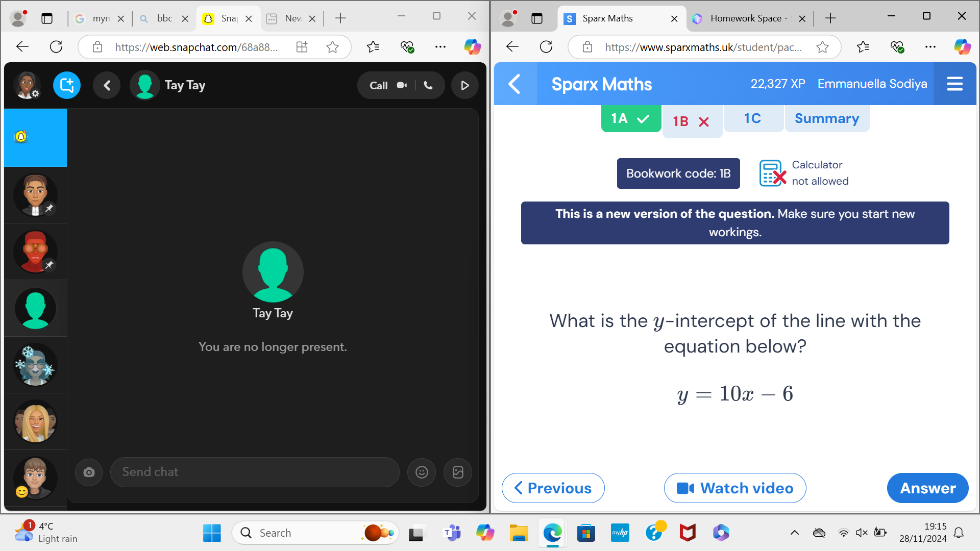Open chat with red-hat sunglasses avatar
This screenshot has width=980, height=551.
pos(35,252)
